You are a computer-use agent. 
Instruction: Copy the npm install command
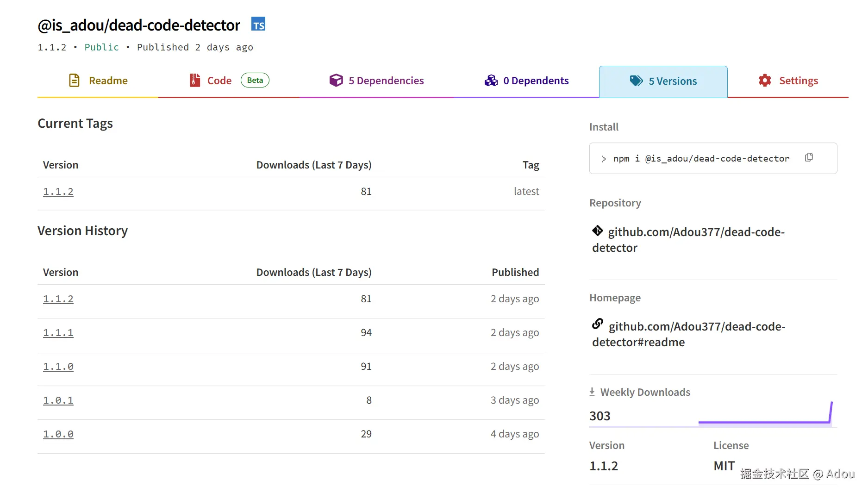(809, 157)
